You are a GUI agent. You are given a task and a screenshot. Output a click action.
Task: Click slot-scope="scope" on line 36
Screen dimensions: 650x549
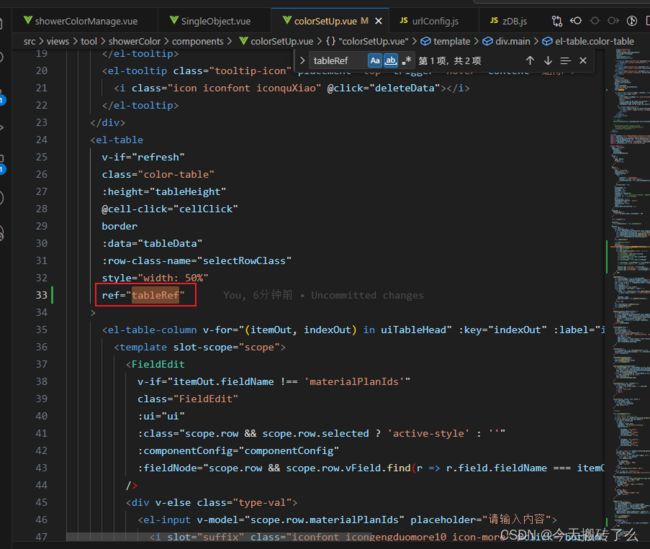226,347
